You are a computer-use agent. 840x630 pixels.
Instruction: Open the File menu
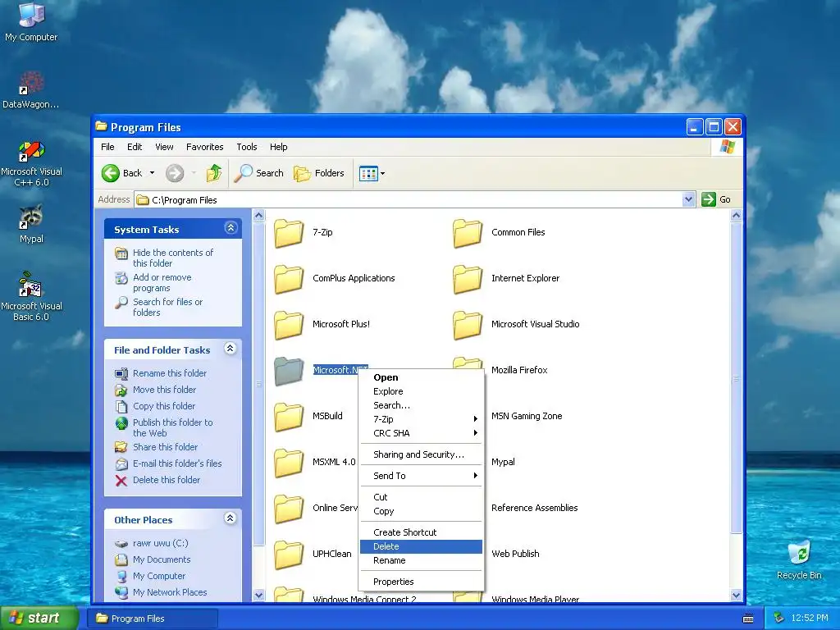[107, 147]
